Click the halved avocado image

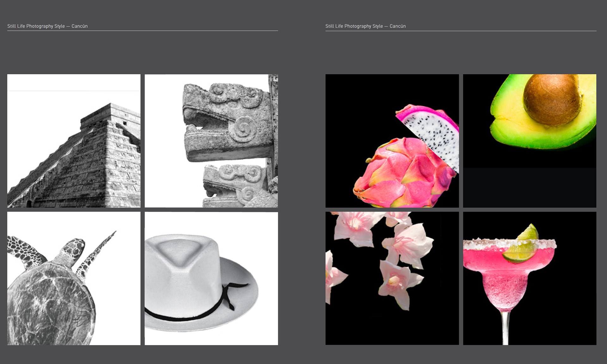click(x=530, y=141)
